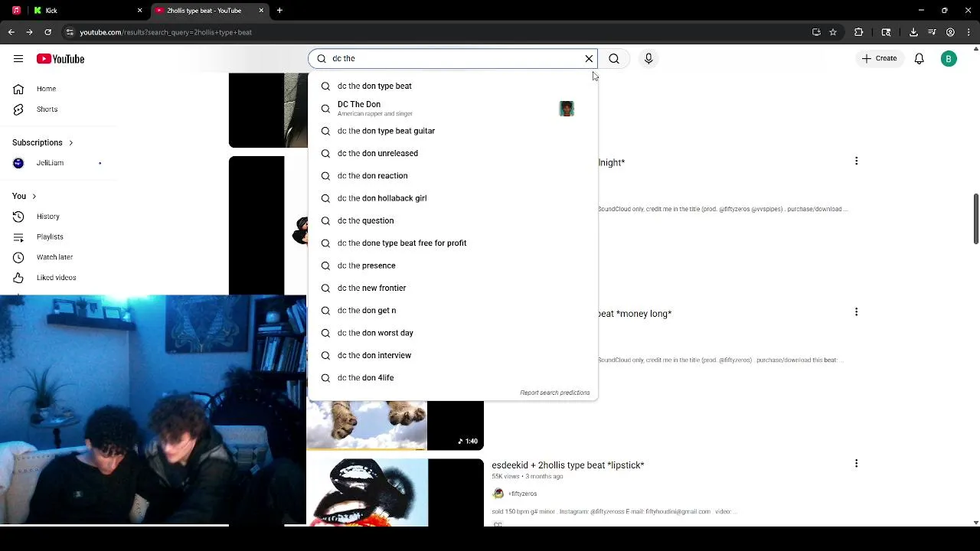Viewport: 980px width, 551px height.
Task: Go forward in browser history
Action: [29, 32]
